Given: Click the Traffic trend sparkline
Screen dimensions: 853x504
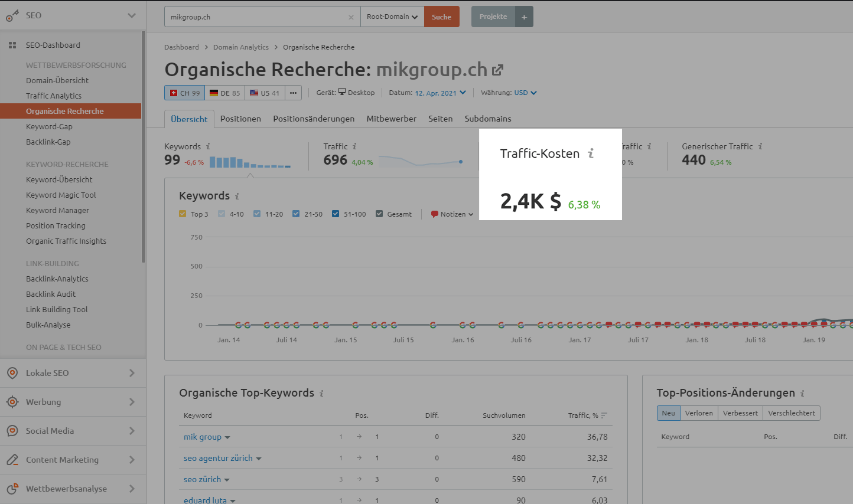Looking at the screenshot, I should 421,161.
